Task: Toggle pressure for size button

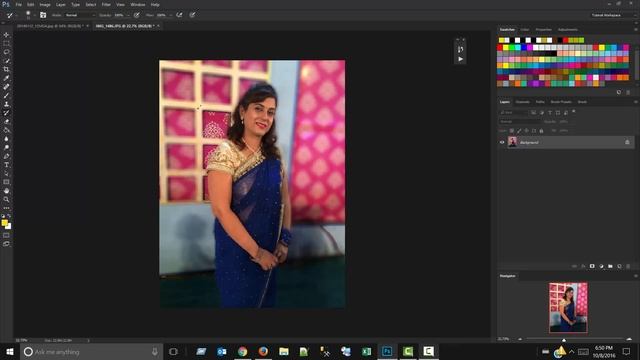Action: pyautogui.click(x=192, y=15)
